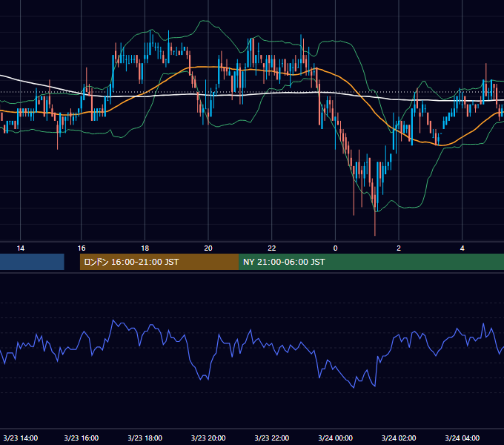504x445 pixels.
Task: Click the 3/24 00:00 date label
Action: coord(335,438)
